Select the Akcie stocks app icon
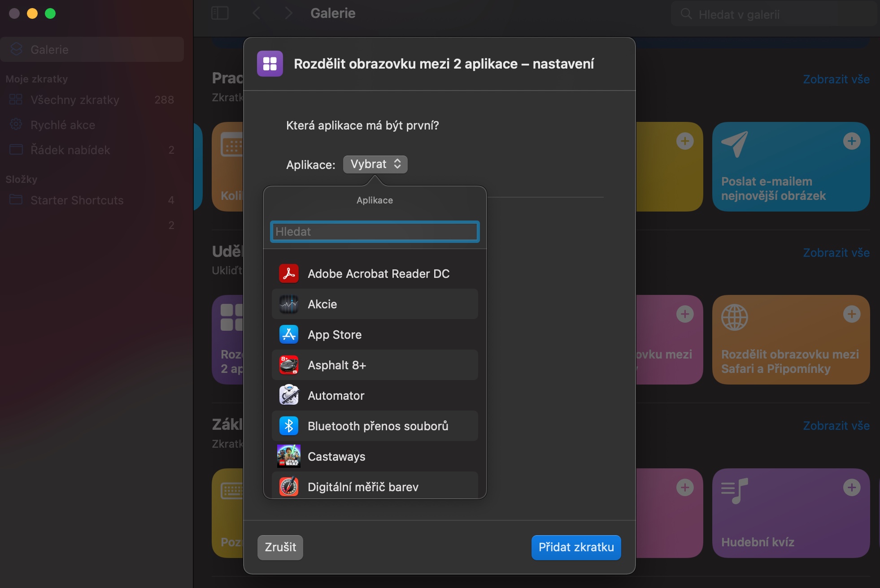Image resolution: width=880 pixels, height=588 pixels. click(289, 304)
